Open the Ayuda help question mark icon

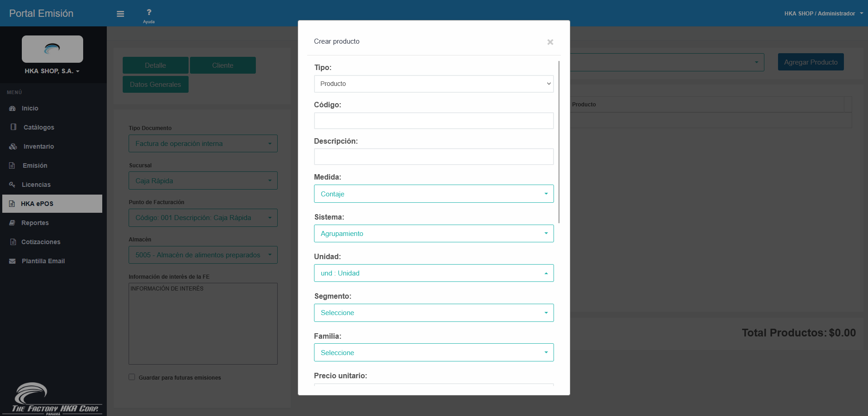(149, 13)
